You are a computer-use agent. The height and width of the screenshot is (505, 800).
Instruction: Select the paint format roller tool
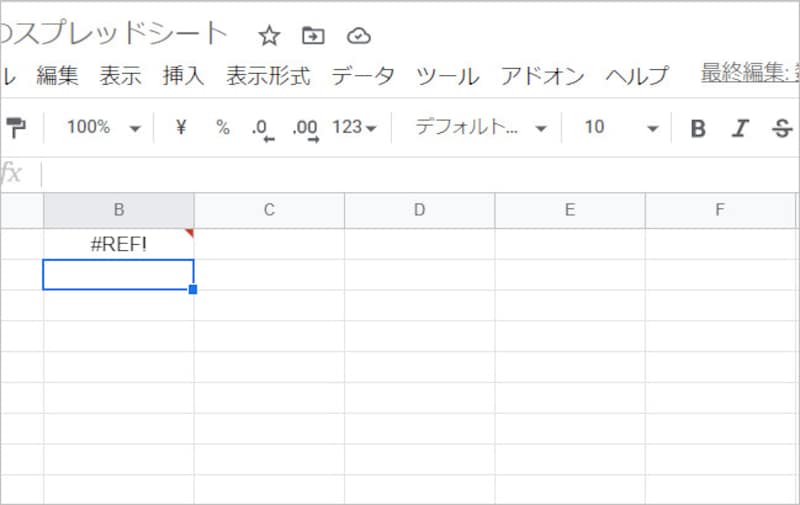click(18, 127)
